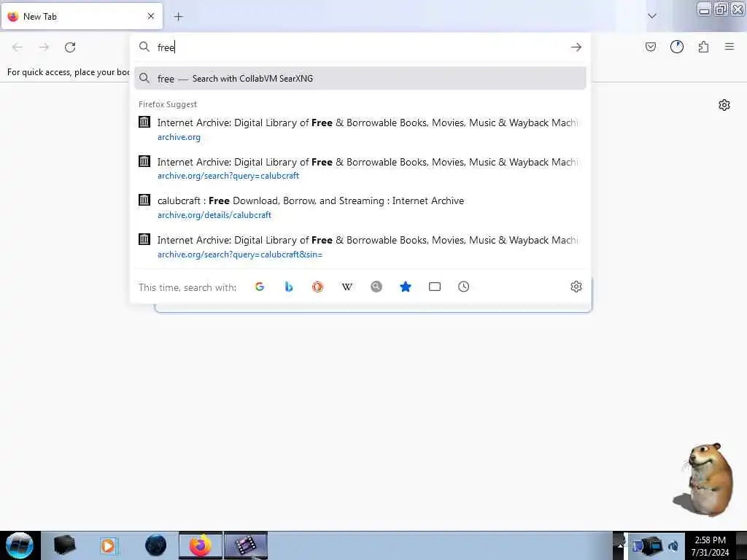Open the archive.org suggestion
The height and width of the screenshot is (560, 747).
click(x=360, y=129)
